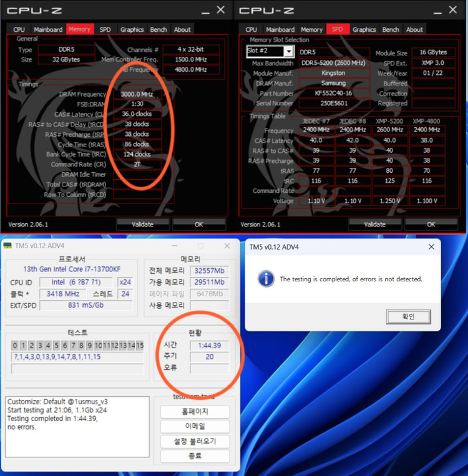
Task: Switch to Memory tab in right CPU-Z window
Action: [x=311, y=29]
